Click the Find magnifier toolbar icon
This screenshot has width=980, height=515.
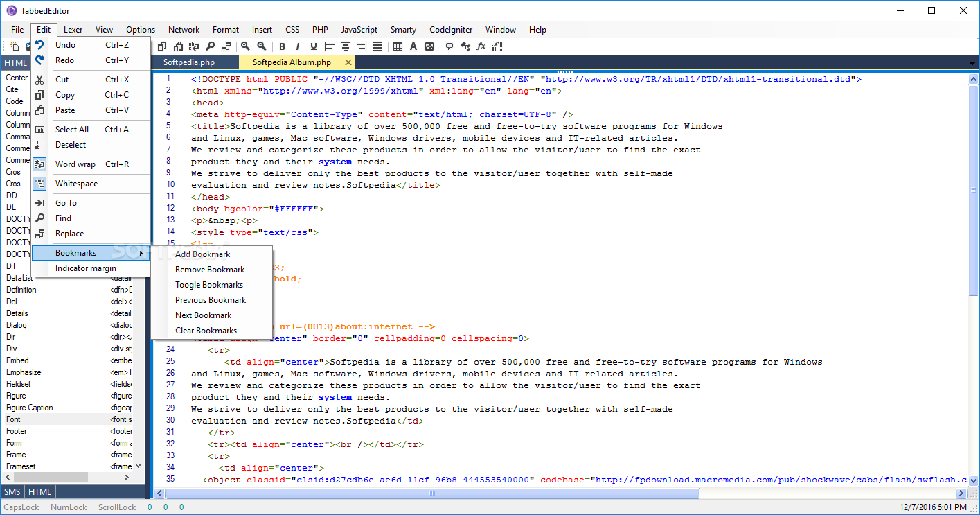click(x=210, y=46)
